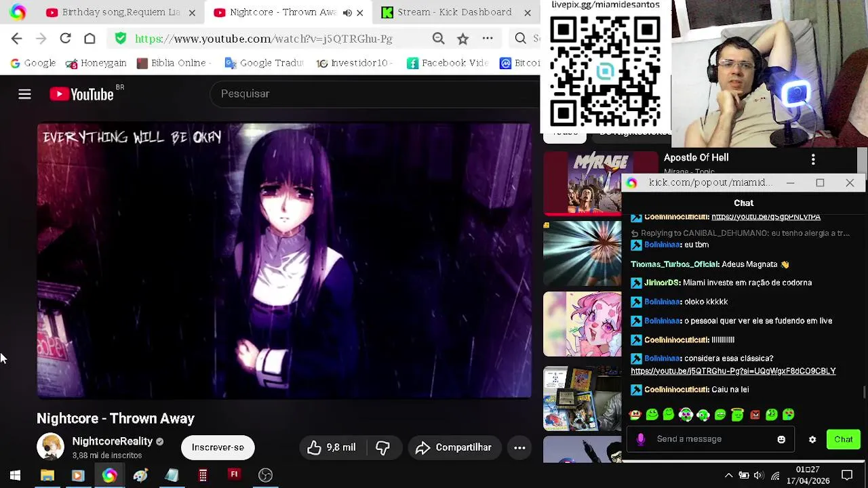
Task: Open the Paint palette taskbar icon
Action: (140, 475)
